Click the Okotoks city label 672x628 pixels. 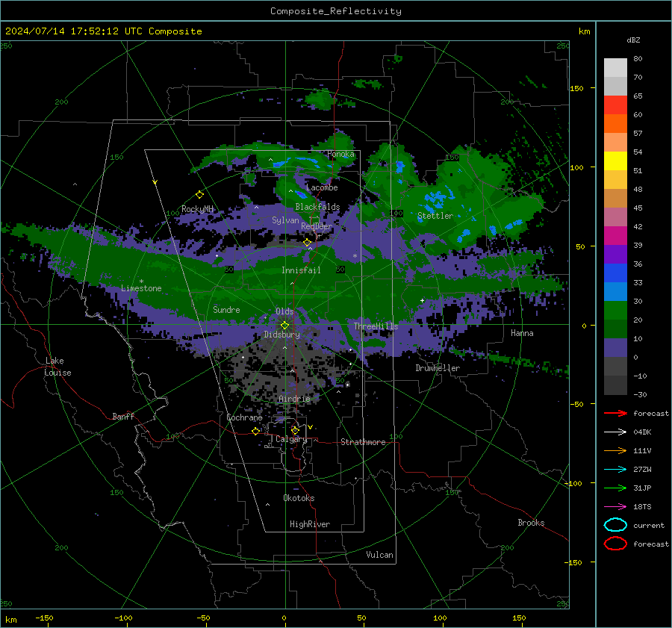tap(299, 498)
